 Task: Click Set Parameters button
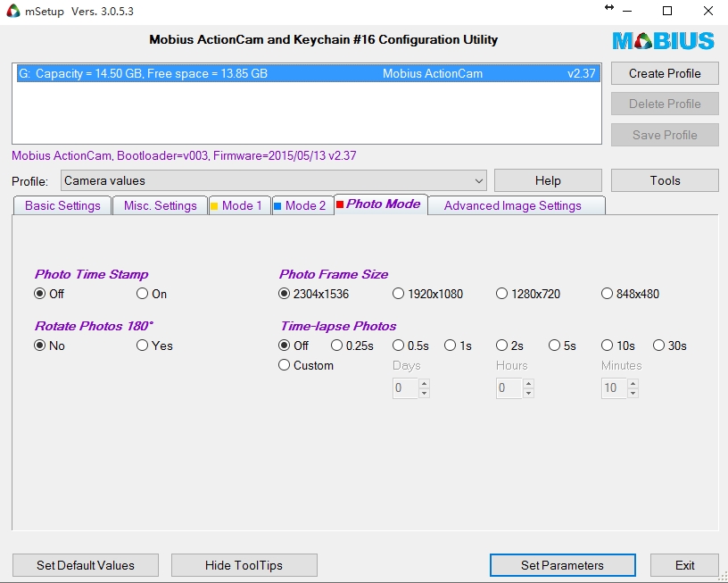point(563,565)
